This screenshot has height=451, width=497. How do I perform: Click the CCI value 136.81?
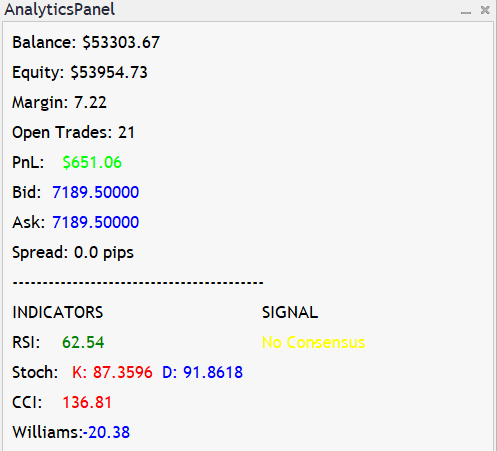point(87,402)
